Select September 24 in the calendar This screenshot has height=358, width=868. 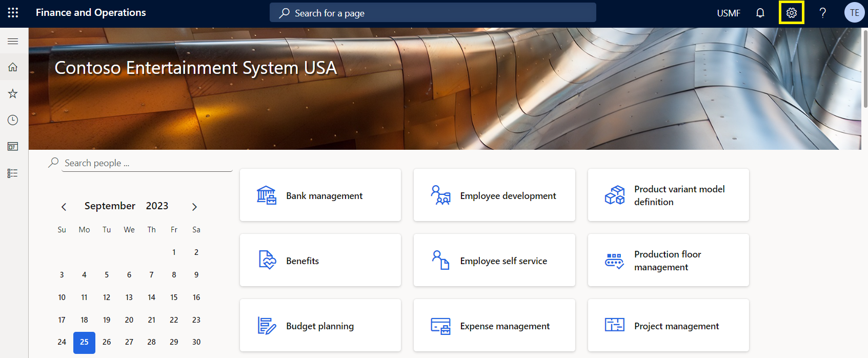click(62, 342)
